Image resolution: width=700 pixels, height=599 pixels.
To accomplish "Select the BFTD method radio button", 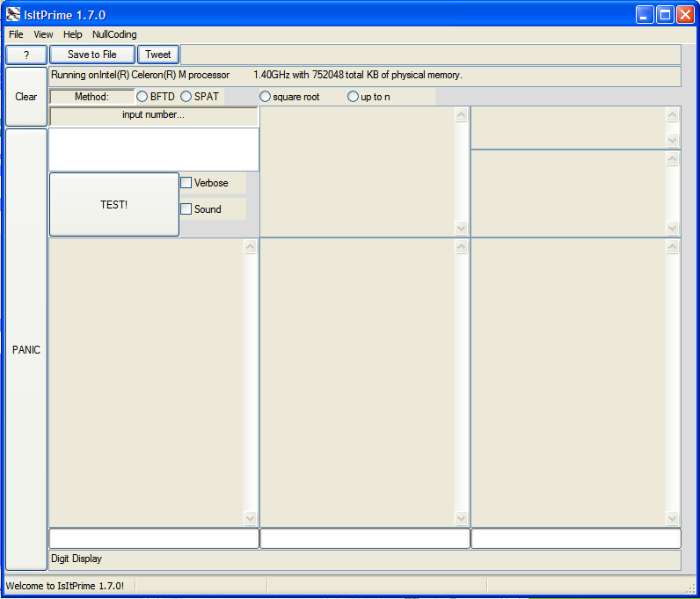I will click(156, 97).
